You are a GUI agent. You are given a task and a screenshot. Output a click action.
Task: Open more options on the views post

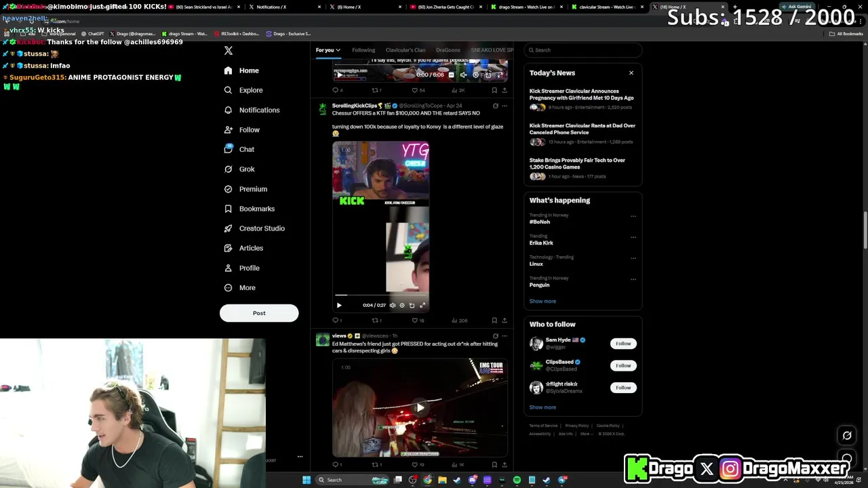point(504,335)
